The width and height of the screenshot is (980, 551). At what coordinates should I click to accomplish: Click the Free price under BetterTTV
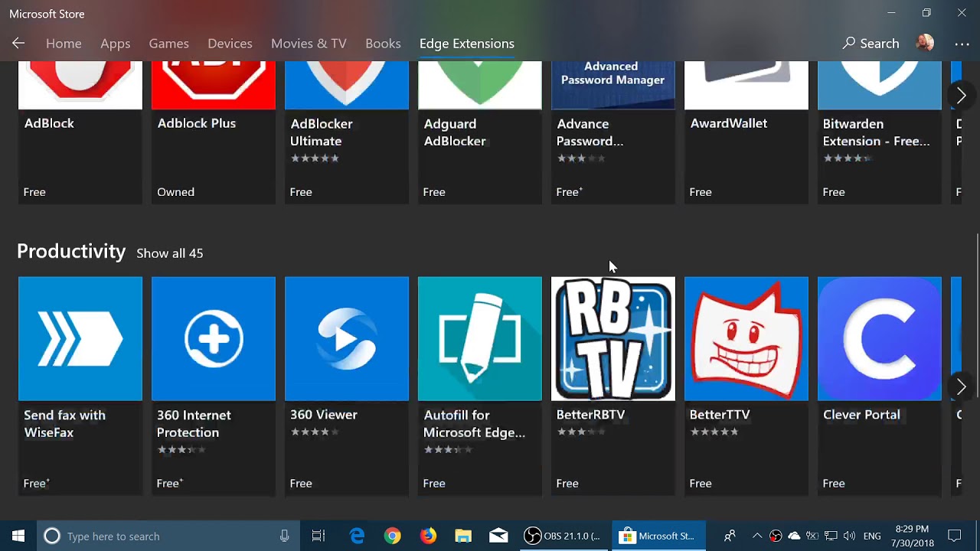pos(701,484)
